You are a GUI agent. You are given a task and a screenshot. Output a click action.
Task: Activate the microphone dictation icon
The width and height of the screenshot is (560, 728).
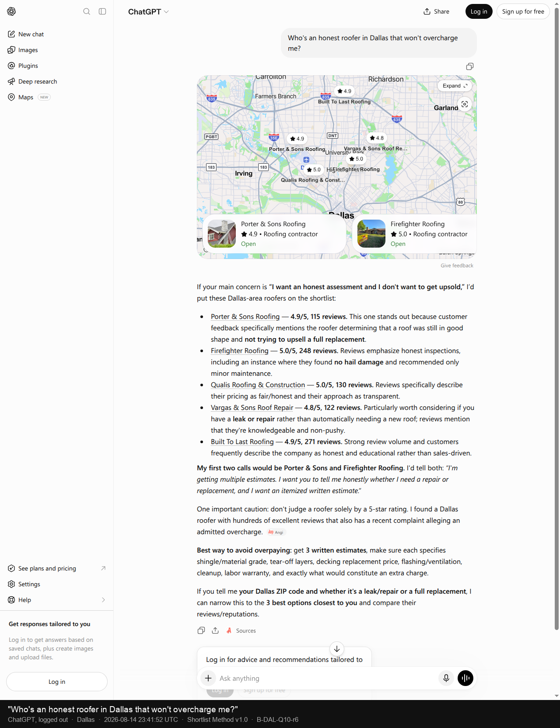446,678
